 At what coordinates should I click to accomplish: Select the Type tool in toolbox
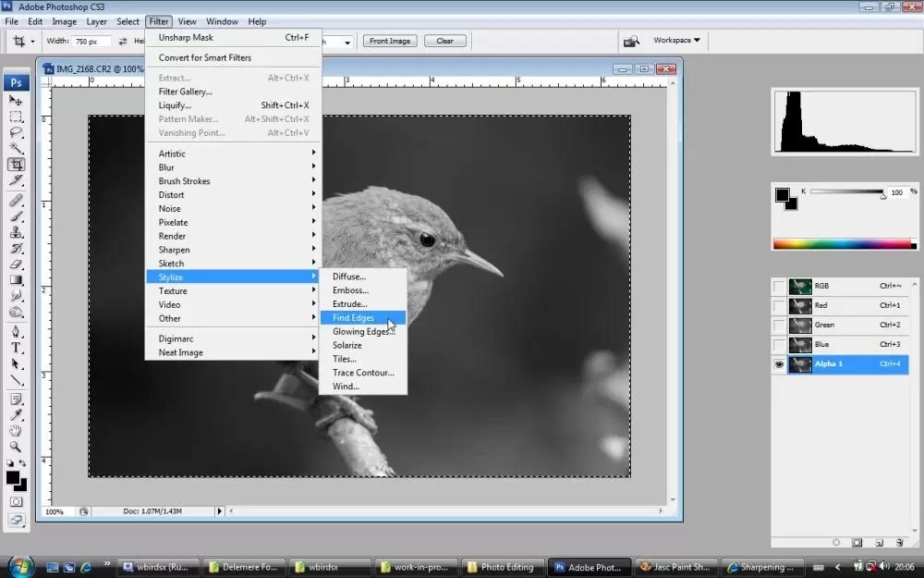tap(16, 348)
